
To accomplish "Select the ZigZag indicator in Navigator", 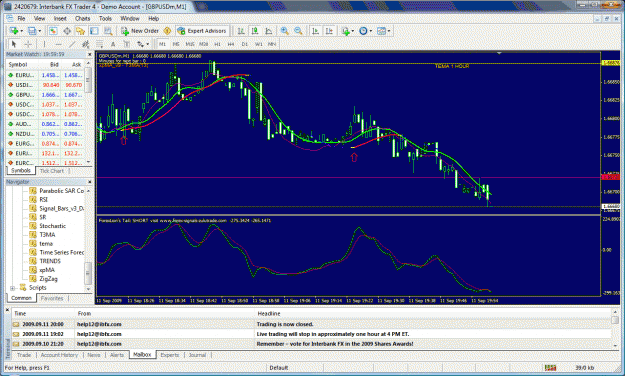I will click(x=48, y=279).
